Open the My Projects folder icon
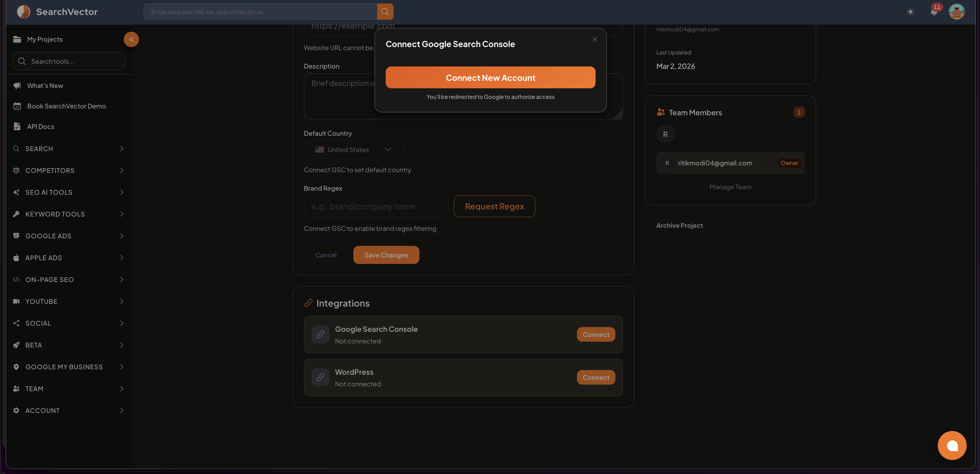The height and width of the screenshot is (474, 980). click(x=17, y=39)
